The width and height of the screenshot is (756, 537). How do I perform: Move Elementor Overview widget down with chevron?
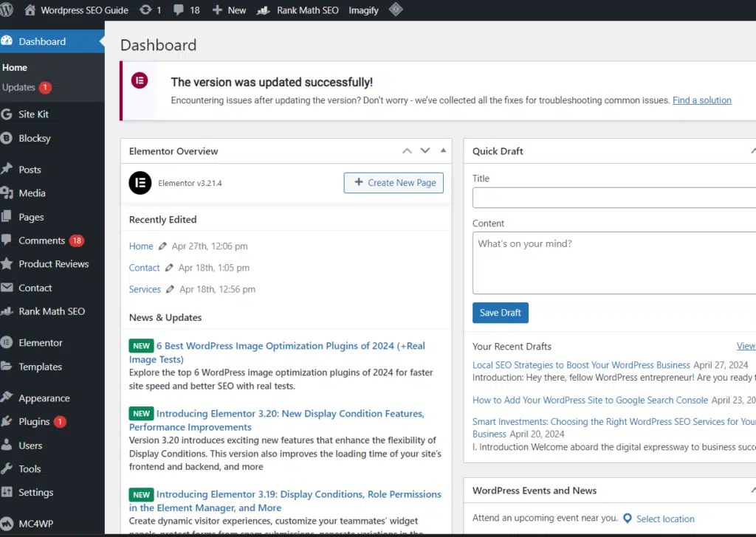point(425,150)
